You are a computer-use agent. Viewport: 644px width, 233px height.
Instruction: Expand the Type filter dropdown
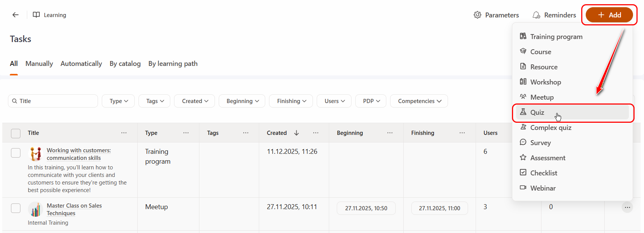point(118,101)
